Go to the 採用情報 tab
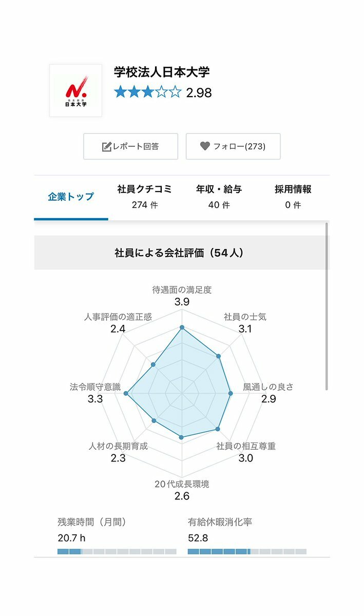This screenshot has width=364, height=616. click(293, 197)
